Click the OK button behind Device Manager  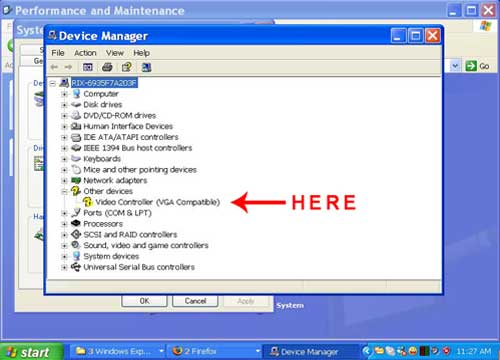point(144,301)
